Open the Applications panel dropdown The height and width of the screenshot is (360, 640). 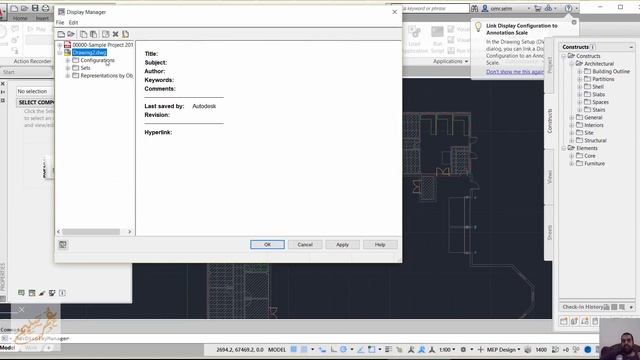451,61
